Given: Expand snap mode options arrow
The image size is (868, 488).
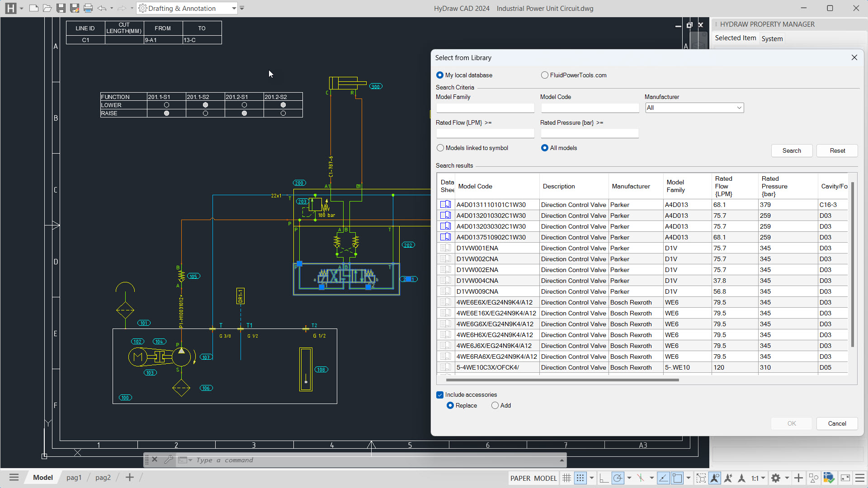Looking at the screenshot, I should click(x=591, y=478).
